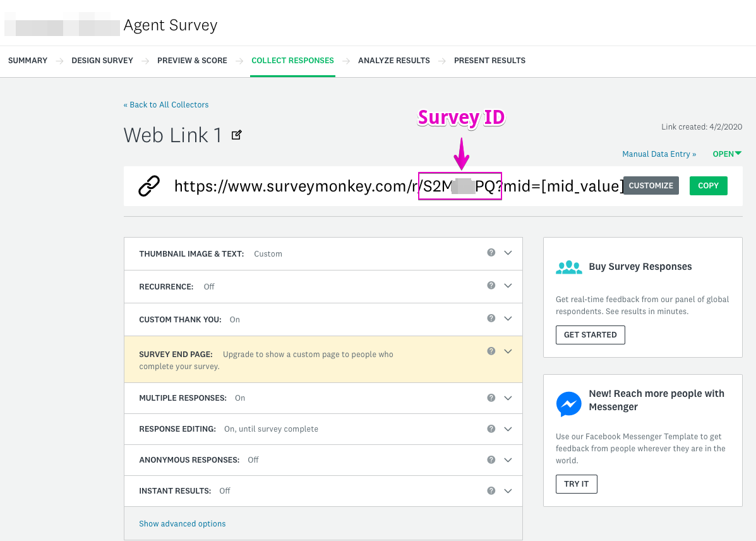Expand the Multiple Responses chevron

508,398
